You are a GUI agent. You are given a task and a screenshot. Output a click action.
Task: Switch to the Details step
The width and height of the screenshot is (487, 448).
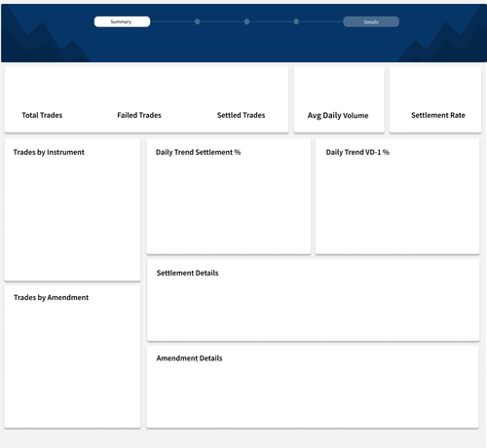371,21
